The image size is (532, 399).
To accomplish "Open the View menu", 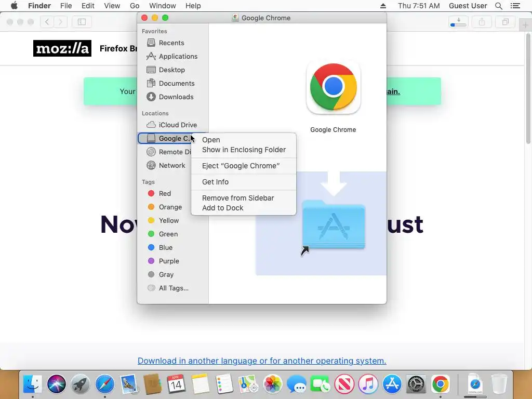I will (112, 6).
